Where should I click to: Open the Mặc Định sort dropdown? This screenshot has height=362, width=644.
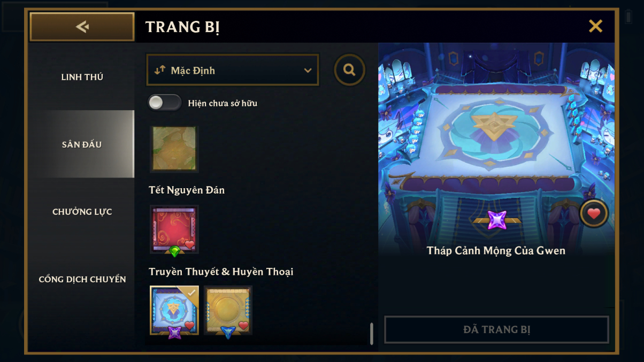click(233, 70)
